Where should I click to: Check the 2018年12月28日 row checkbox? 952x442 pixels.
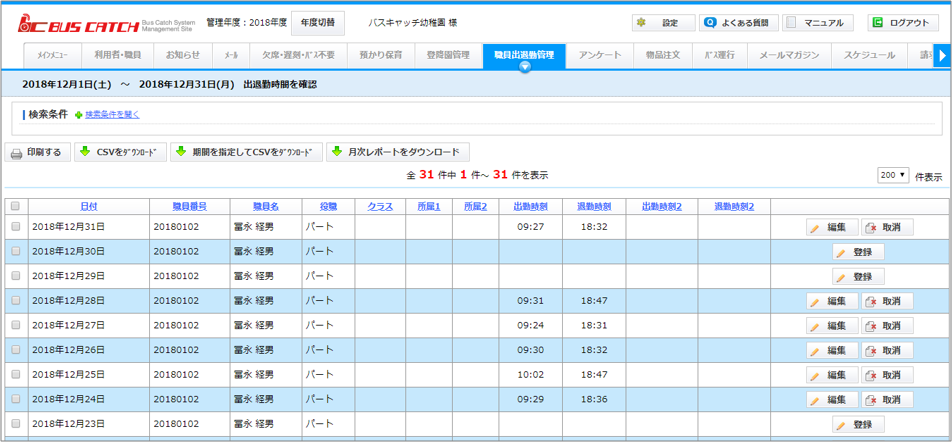tap(16, 300)
